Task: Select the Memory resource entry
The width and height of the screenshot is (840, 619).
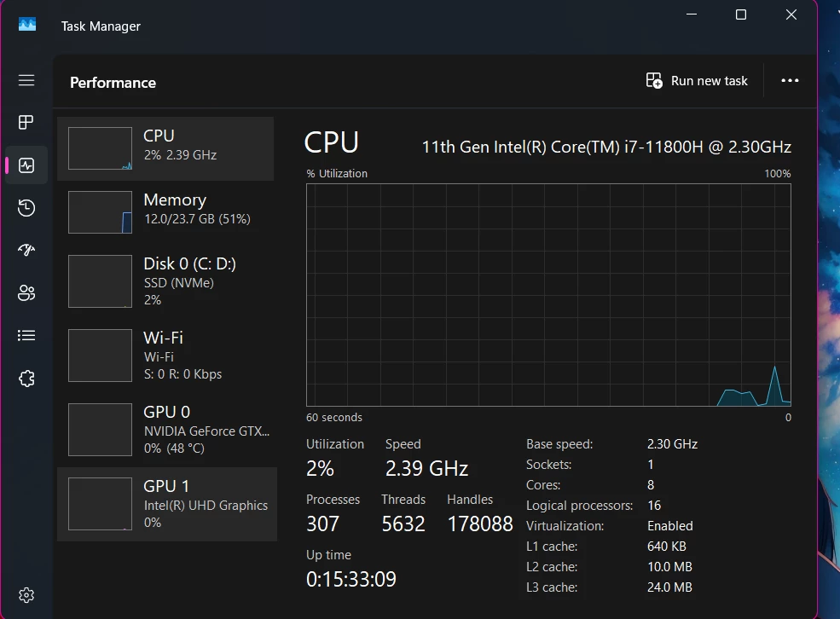Action: (x=165, y=212)
